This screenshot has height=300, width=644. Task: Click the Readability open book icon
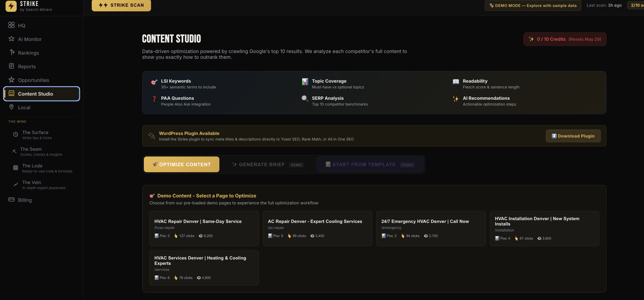click(x=456, y=81)
